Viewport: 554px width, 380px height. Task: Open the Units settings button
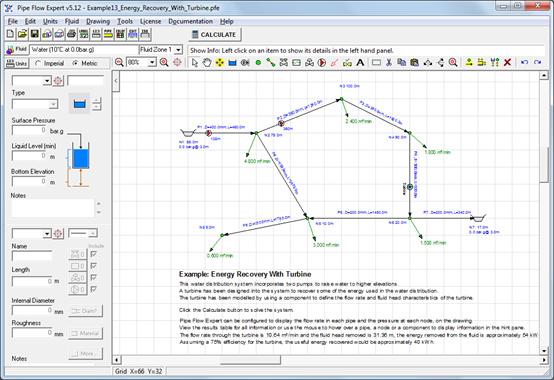click(17, 64)
